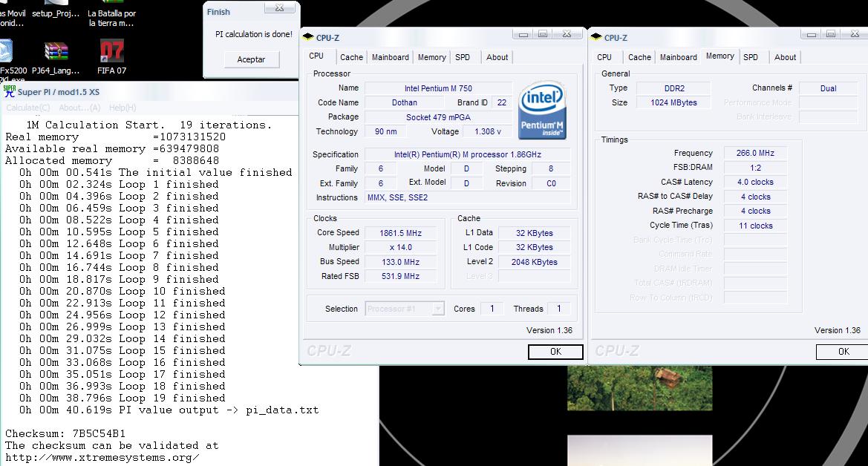Open Cache tab in the Processor CPU-Z window

(351, 57)
